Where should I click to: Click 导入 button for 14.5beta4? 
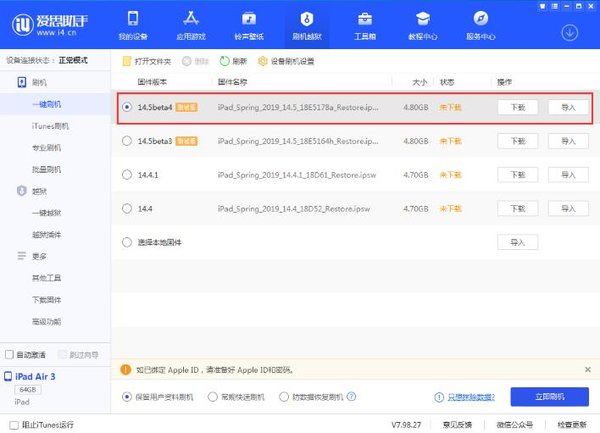568,107
